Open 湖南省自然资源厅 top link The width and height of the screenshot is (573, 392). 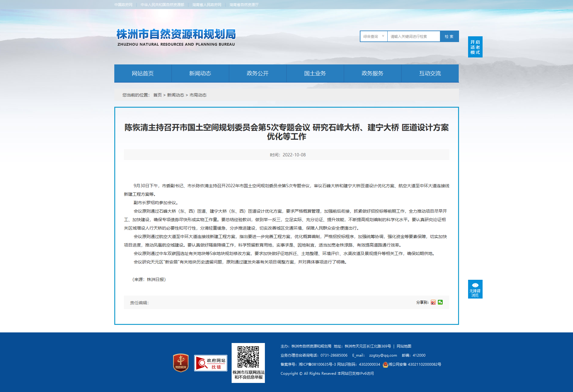tap(244, 5)
